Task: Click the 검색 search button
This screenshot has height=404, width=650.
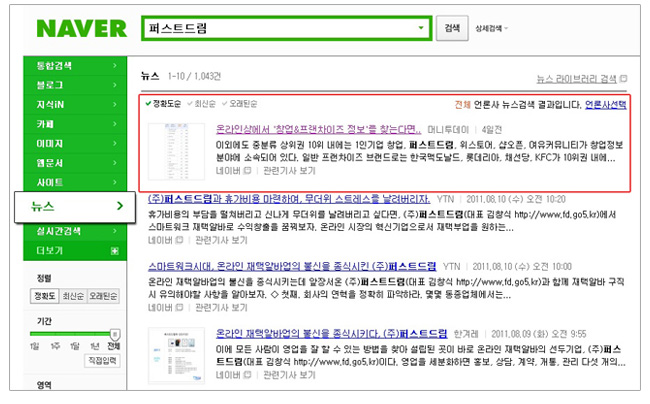Action: pos(452,28)
